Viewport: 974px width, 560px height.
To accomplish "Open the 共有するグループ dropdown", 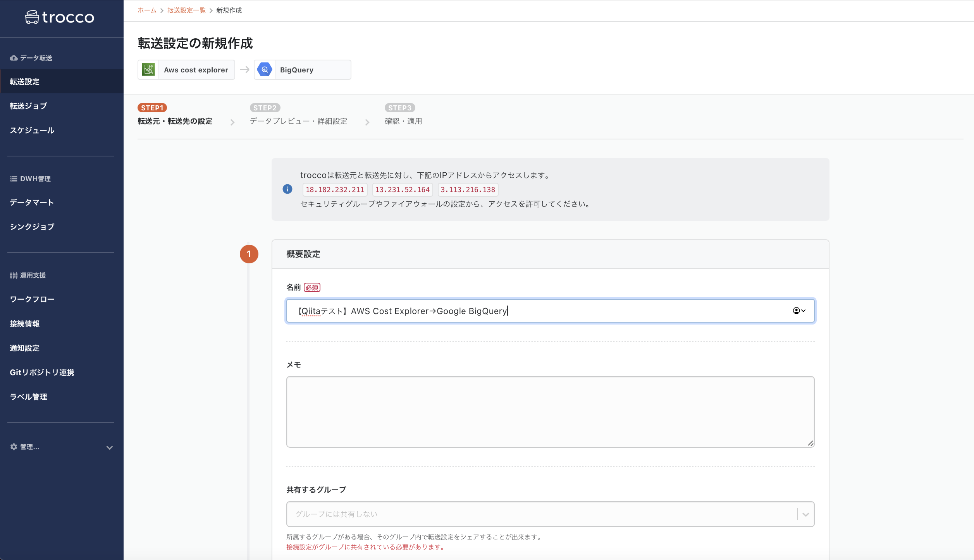I will click(x=550, y=514).
